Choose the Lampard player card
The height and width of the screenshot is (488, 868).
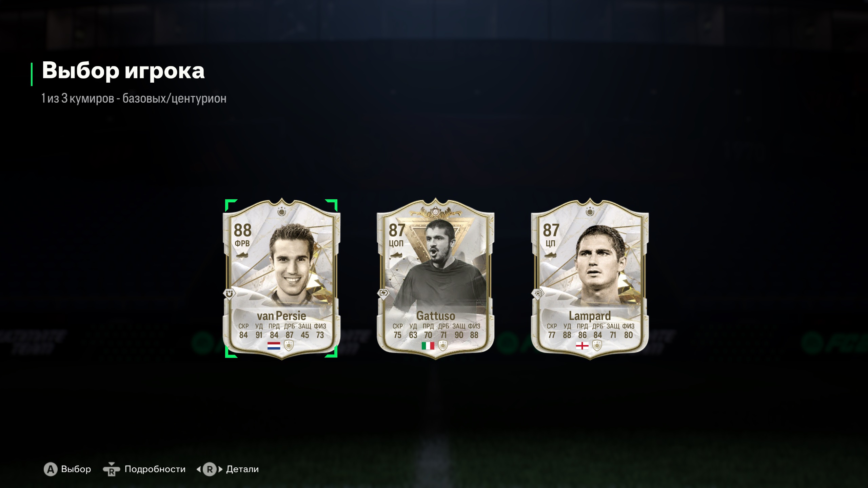590,279
